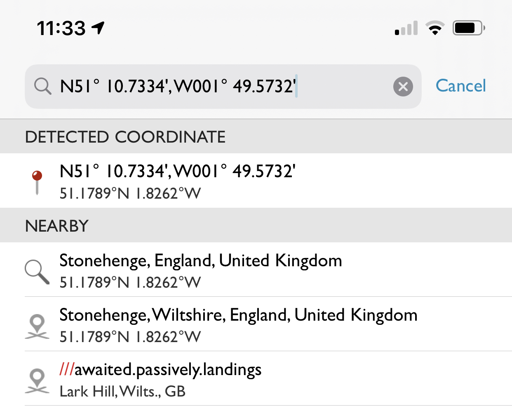Tap the battery indicator icon
Viewport: 512px width, 420px height.
click(469, 28)
